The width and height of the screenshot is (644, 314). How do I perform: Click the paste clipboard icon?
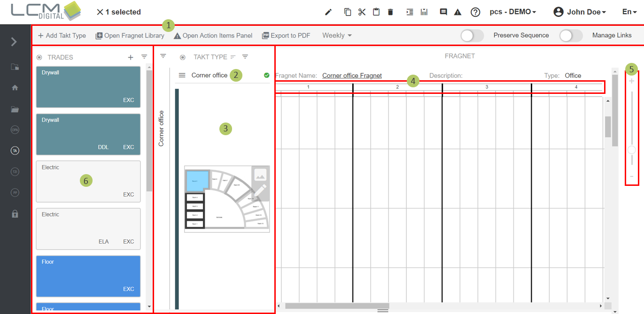pyautogui.click(x=376, y=12)
